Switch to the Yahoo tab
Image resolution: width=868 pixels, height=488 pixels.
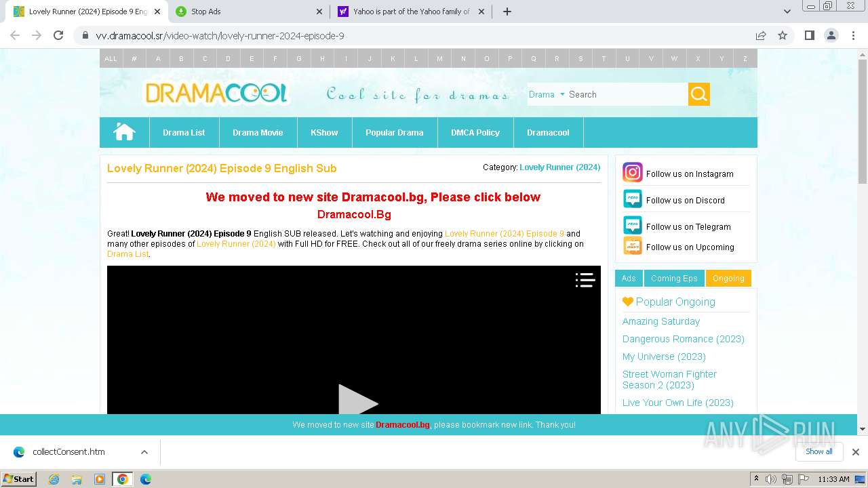coord(411,12)
